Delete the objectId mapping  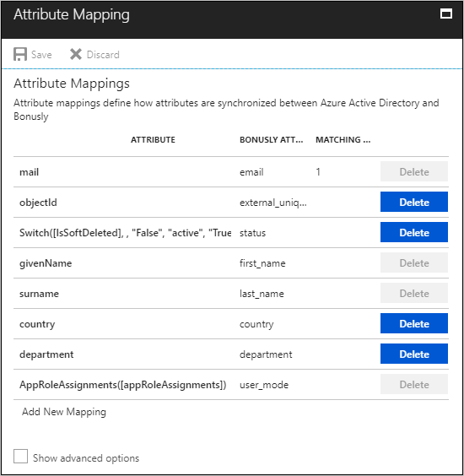(414, 202)
